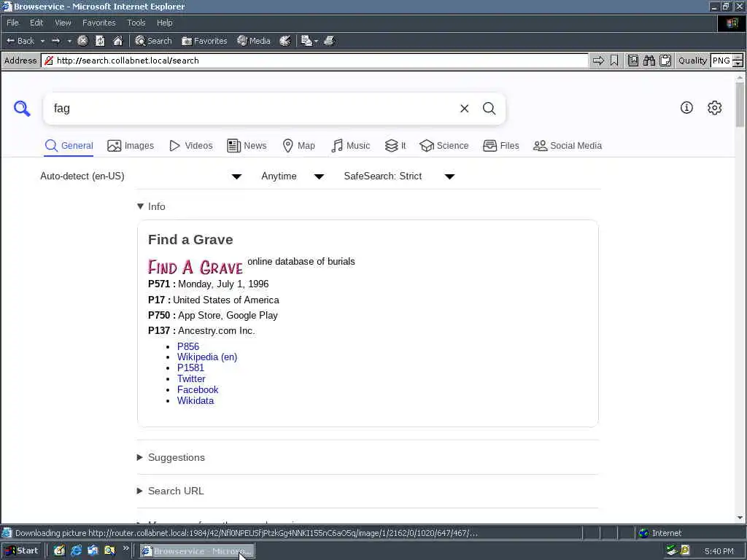
Task: Click the Find A Grave logo image
Action: tap(196, 267)
